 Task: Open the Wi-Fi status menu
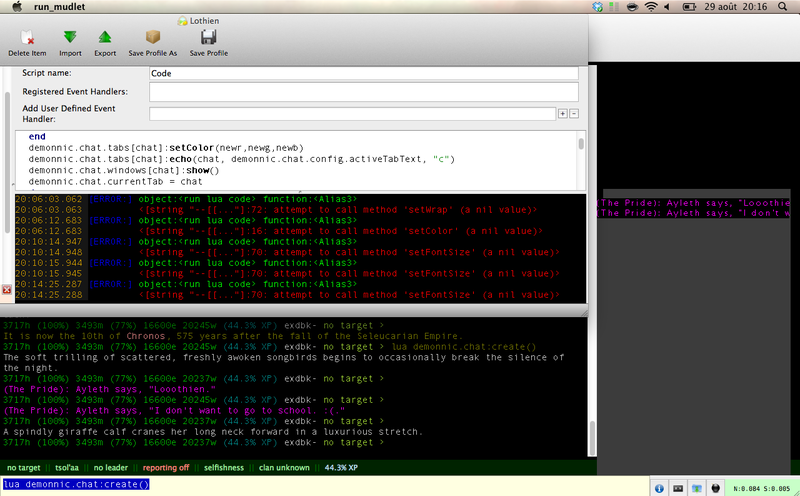[x=651, y=7]
